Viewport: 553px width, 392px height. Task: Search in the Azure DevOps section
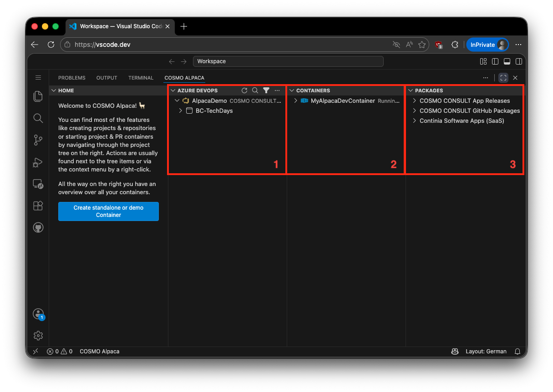(x=255, y=90)
